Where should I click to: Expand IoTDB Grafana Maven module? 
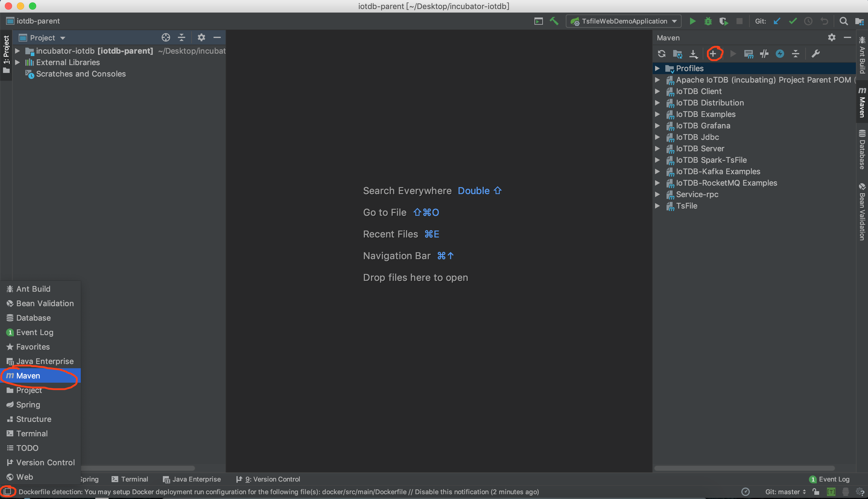(x=657, y=125)
